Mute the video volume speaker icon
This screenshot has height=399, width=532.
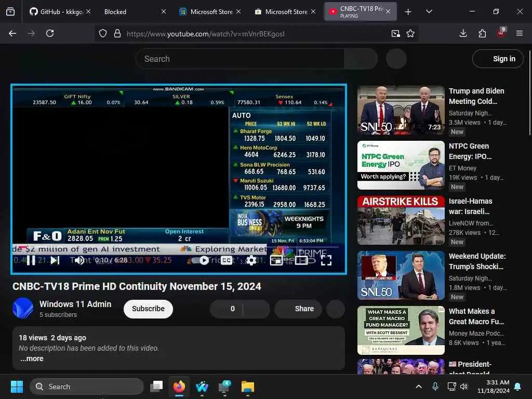[79, 260]
